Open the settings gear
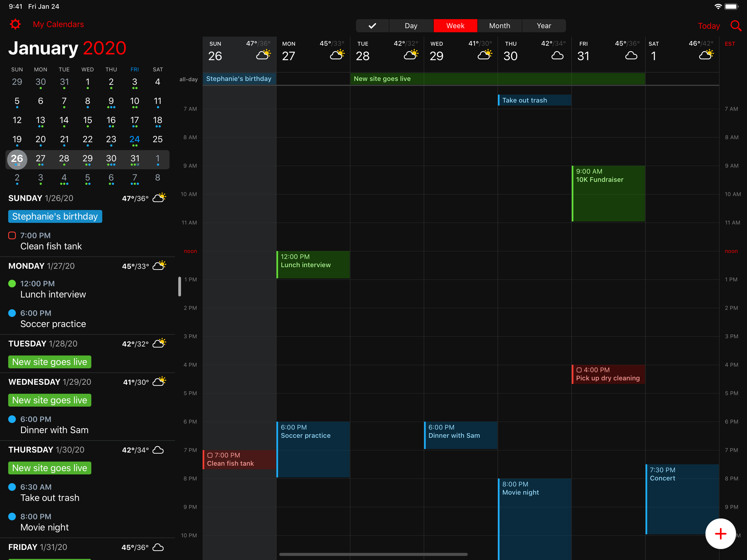Viewport: 747px width, 560px height. point(15,24)
